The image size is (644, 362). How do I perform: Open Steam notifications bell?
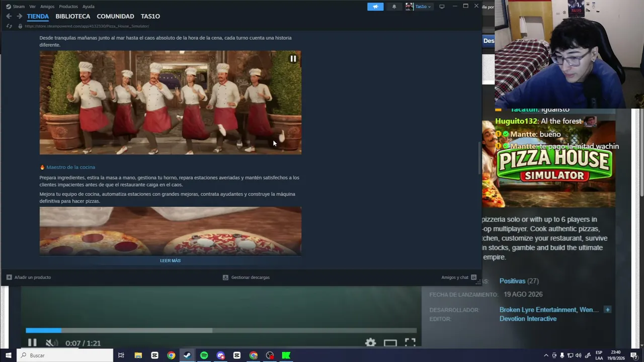[x=394, y=7]
